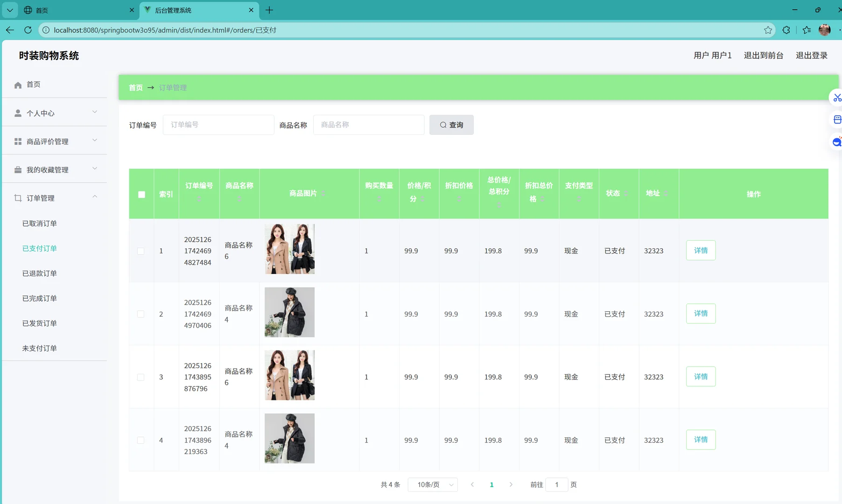Image resolution: width=842 pixels, height=504 pixels.
Task: Click 退出到前台 in the top bar
Action: (764, 56)
